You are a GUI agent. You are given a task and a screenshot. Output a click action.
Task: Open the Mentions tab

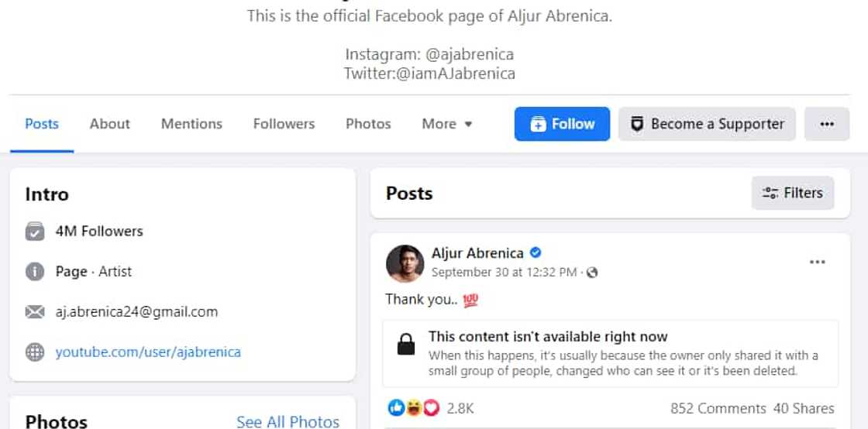[x=191, y=124]
